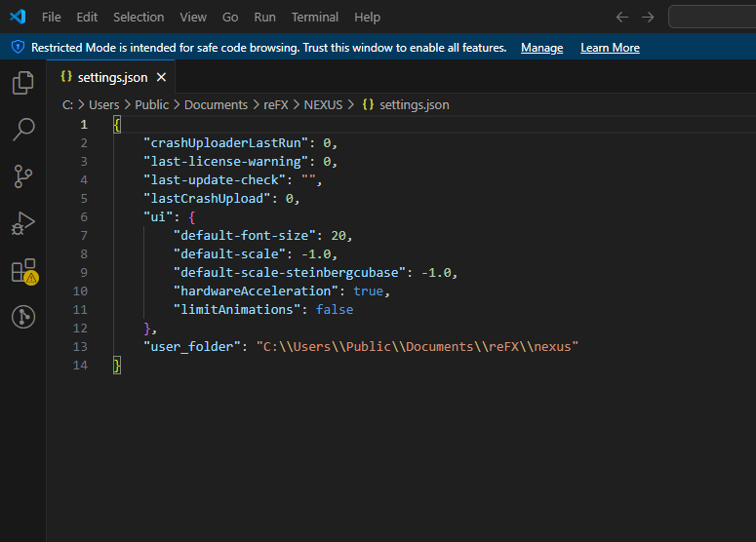This screenshot has height=542, width=756.
Task: Click the command center search box
Action: [x=712, y=18]
